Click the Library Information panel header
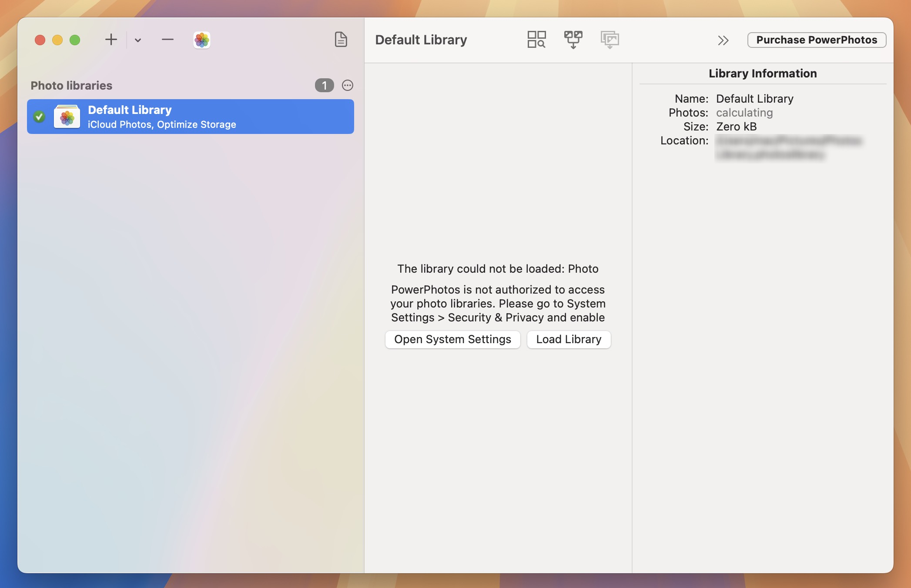The height and width of the screenshot is (588, 911). click(x=762, y=73)
